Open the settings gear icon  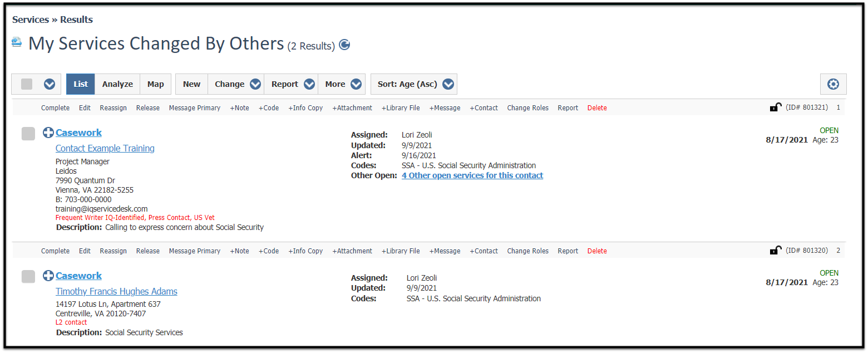833,84
